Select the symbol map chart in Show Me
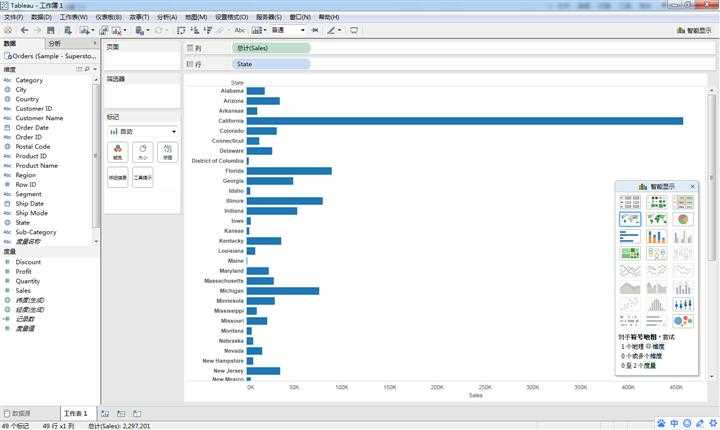Image resolution: width=720 pixels, height=430 pixels. click(x=630, y=219)
